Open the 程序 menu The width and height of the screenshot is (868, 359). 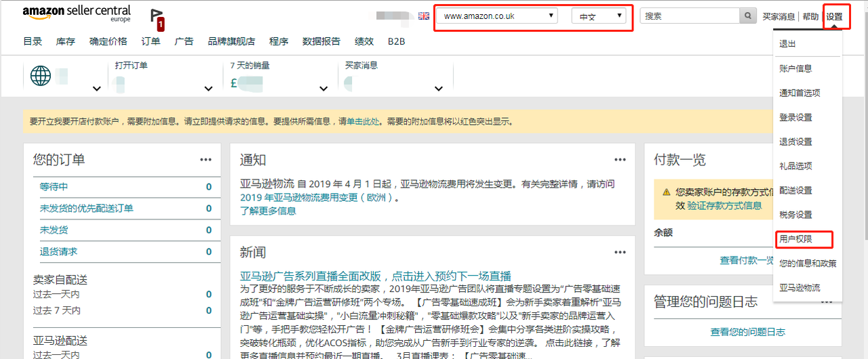tap(279, 41)
